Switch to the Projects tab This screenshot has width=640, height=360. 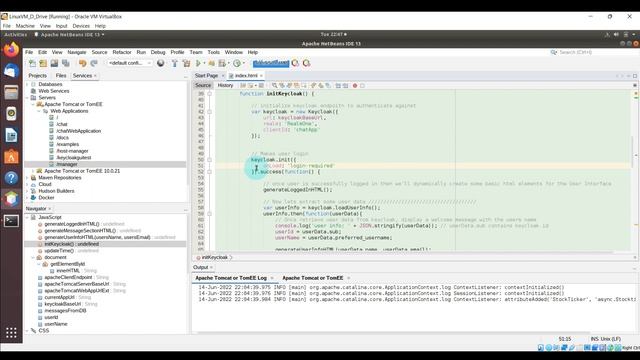(38, 76)
